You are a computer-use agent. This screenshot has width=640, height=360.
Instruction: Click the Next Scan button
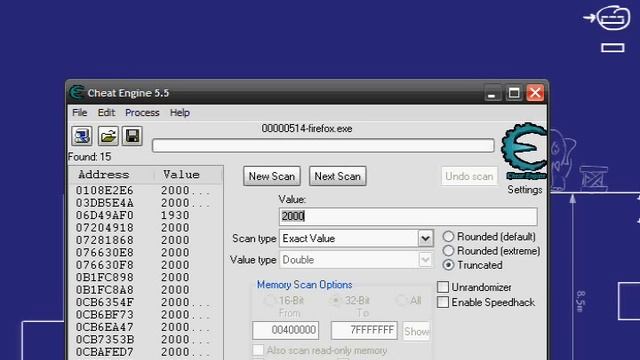point(338,176)
